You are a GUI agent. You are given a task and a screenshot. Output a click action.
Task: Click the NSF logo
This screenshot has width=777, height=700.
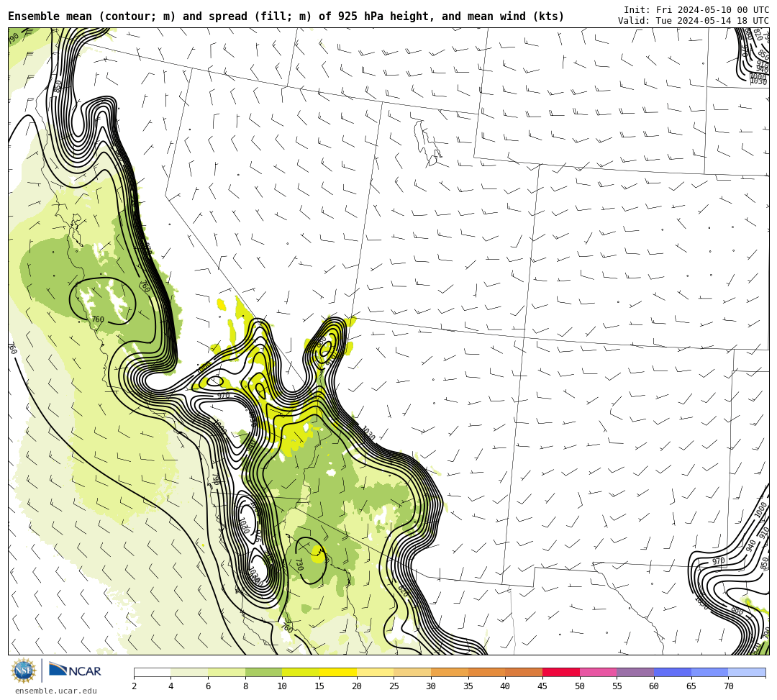[24, 671]
